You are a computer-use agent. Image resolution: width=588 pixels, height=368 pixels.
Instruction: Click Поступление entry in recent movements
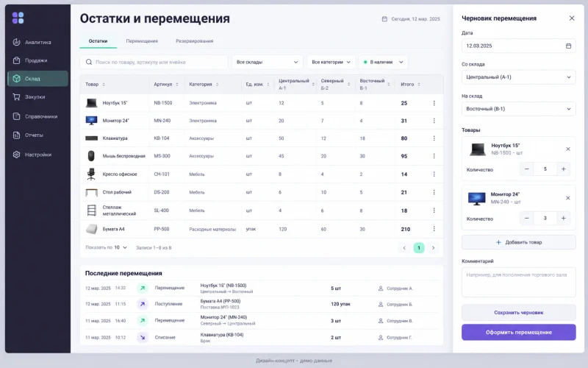[168, 304]
